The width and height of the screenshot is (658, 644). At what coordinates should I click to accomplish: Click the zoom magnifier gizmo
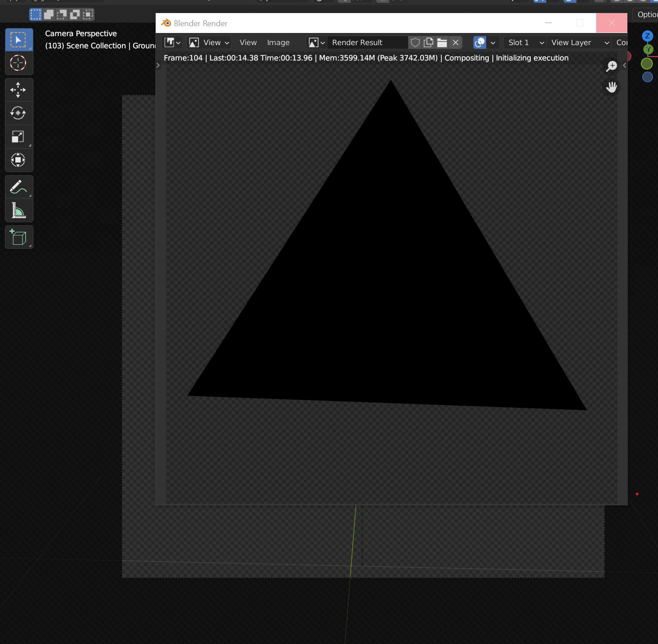612,66
